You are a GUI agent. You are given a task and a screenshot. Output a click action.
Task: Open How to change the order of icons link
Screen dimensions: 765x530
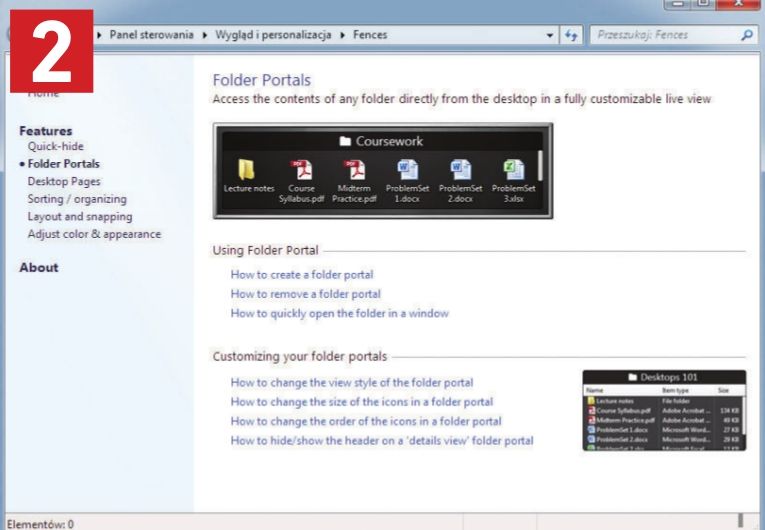pos(366,421)
